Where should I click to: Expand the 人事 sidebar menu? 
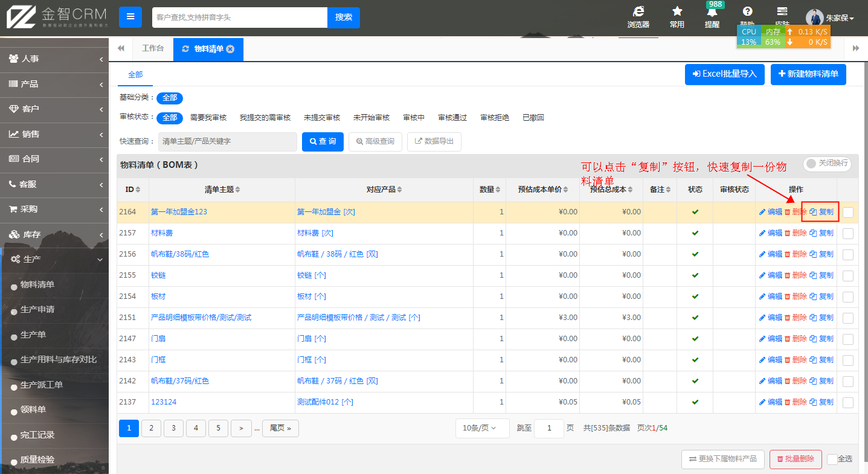tap(54, 59)
